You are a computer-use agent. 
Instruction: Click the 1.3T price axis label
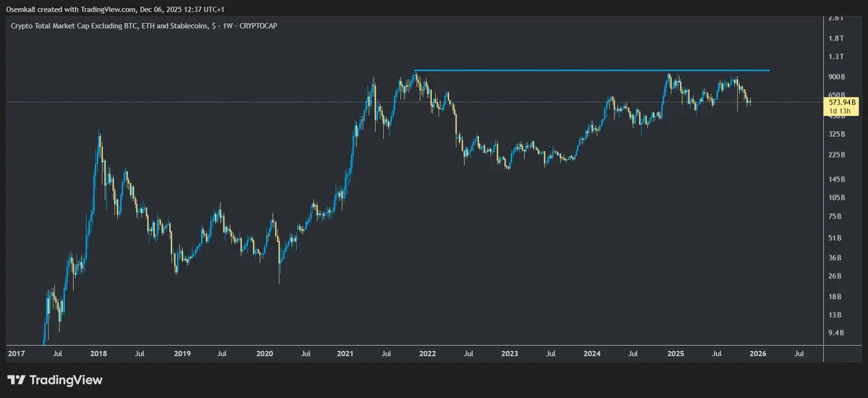tap(836, 56)
